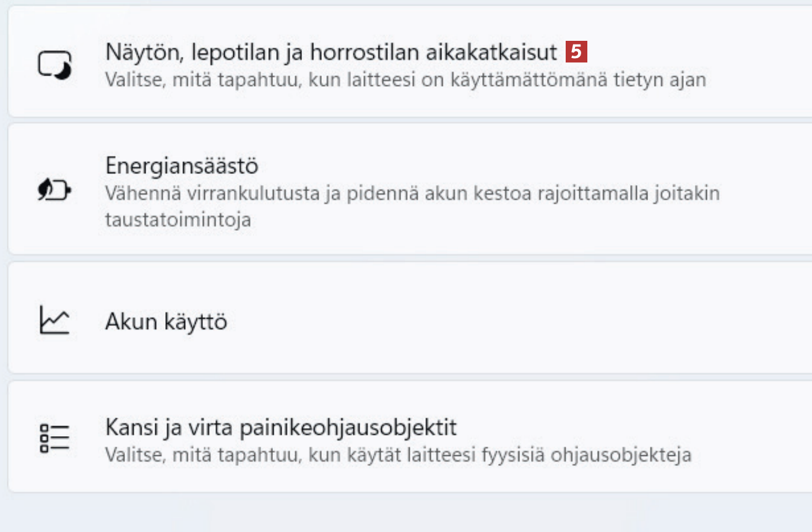The height and width of the screenshot is (532, 812).
Task: Click the checklist icon for Kansi ja virta
Action: point(54,439)
